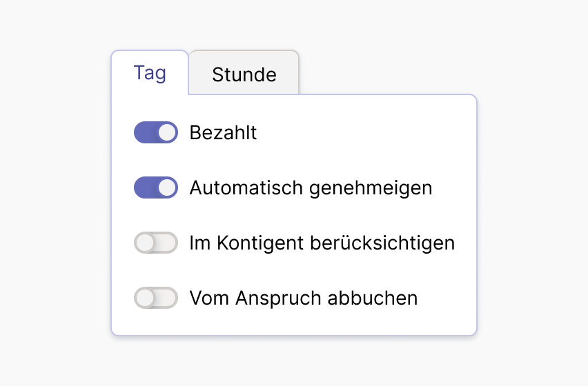
Task: Click the knob of Automatisch genehmeigen switch
Action: tap(167, 187)
